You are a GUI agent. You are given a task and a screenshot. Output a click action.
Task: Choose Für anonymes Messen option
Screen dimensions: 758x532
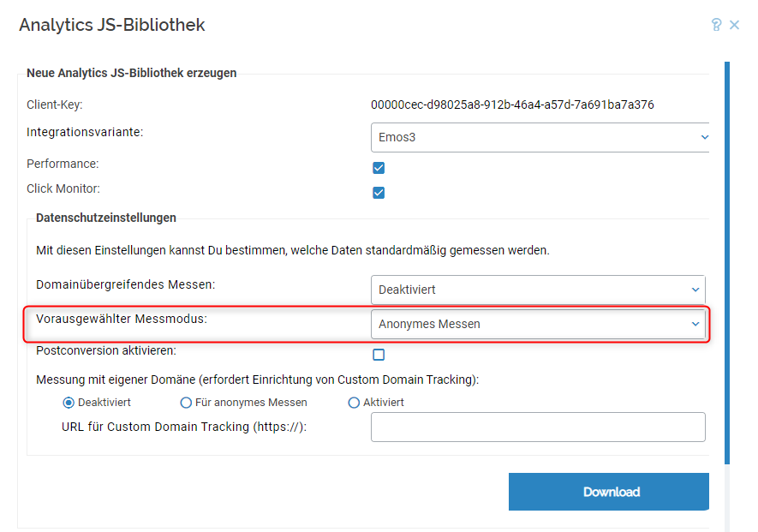(185, 402)
